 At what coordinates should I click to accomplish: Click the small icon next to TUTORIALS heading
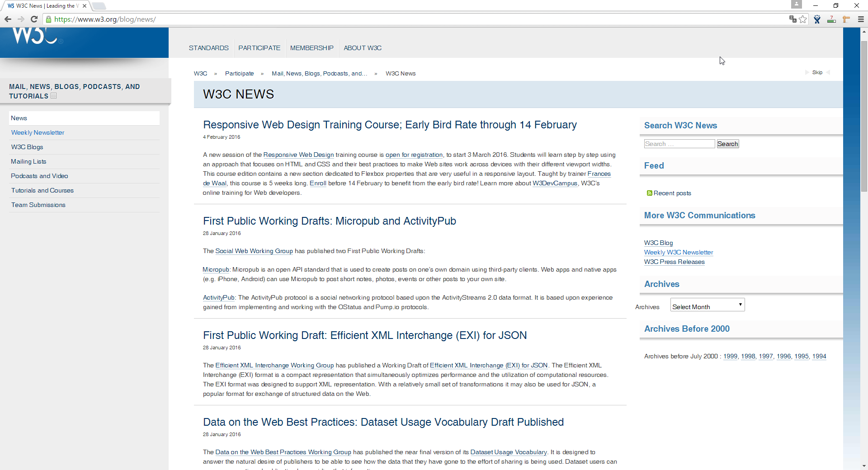coord(53,96)
